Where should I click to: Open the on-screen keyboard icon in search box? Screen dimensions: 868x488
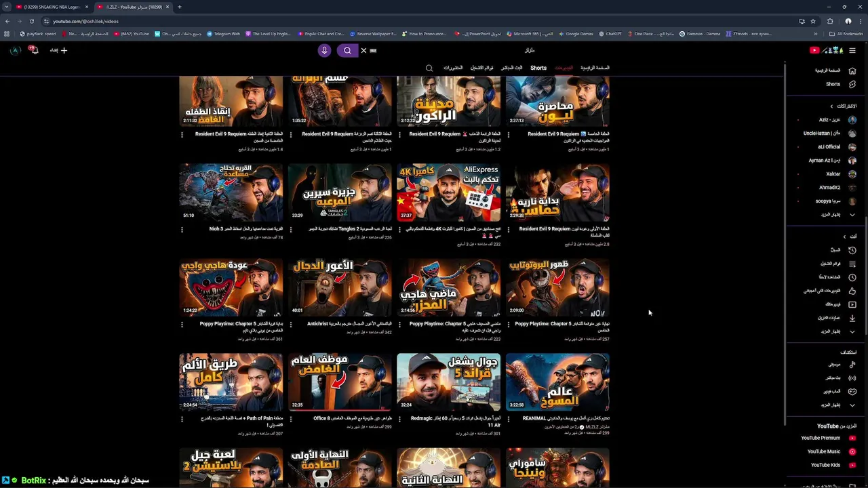click(x=373, y=50)
